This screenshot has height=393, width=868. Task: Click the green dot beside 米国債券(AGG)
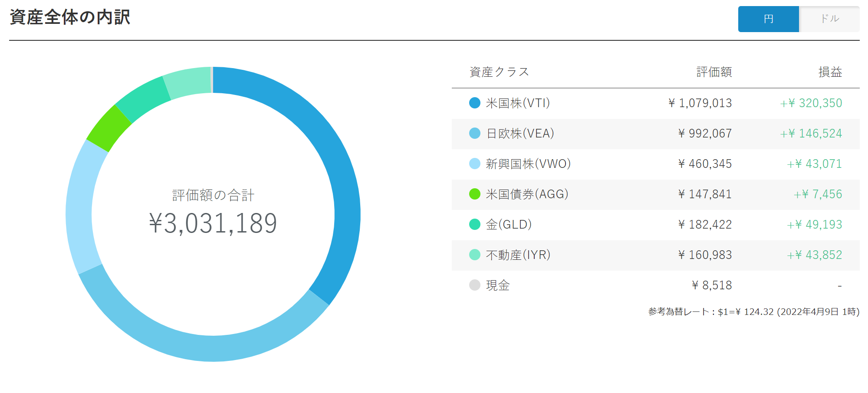pyautogui.click(x=475, y=194)
